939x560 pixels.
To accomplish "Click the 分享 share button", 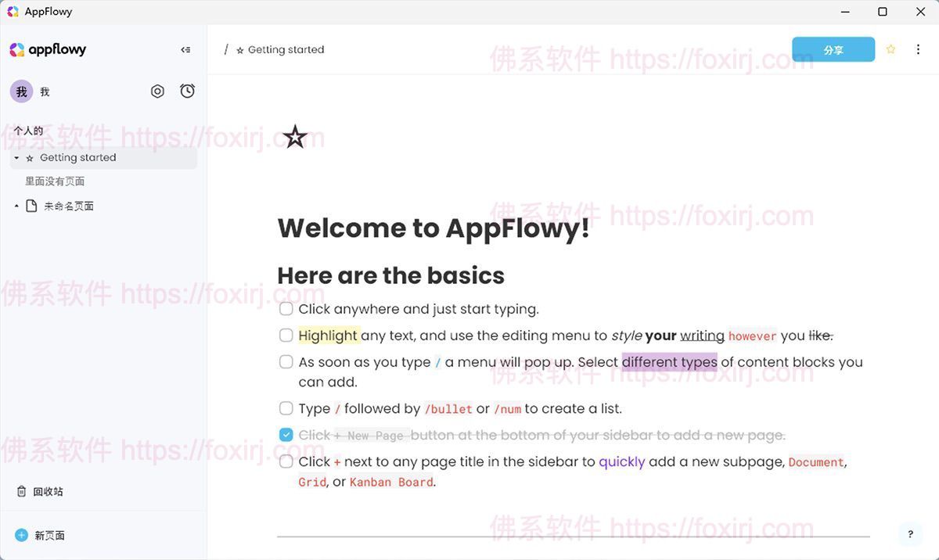I will pyautogui.click(x=833, y=49).
